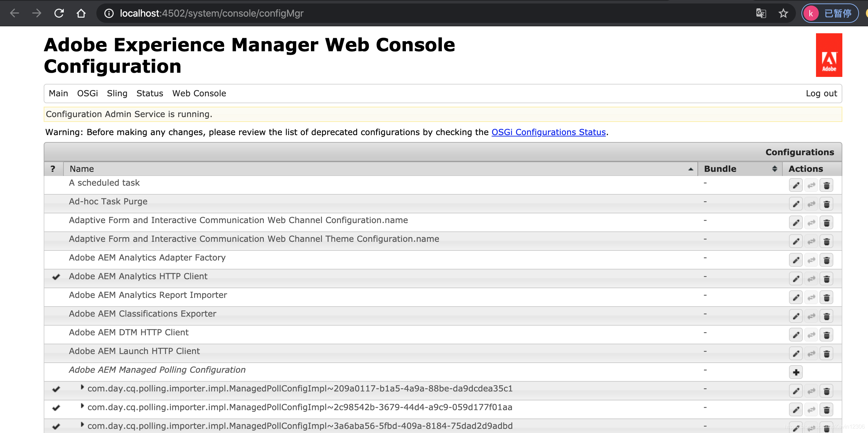Screen dimensions: 868x433
Task: Edit Adobe AEM Analytics HTTP Client
Action: [796, 279]
